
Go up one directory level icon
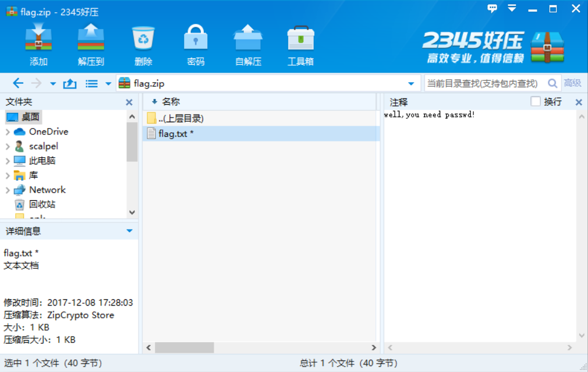(70, 83)
